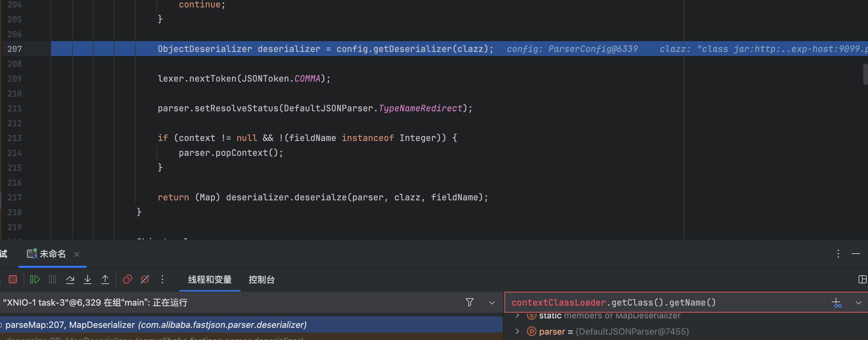
Task: Switch to 线程和变量 tab
Action: (210, 280)
